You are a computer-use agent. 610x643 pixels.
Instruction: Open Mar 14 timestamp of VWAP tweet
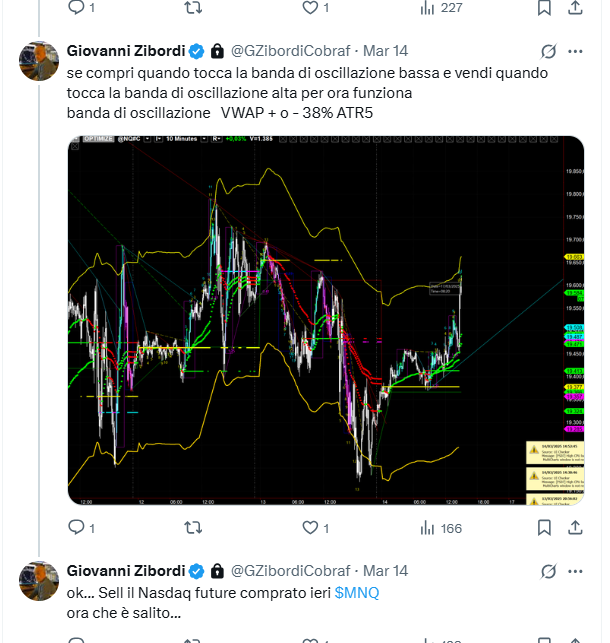[385, 51]
